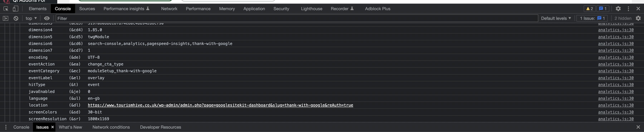Click the dimension7 field name

pos(40,50)
